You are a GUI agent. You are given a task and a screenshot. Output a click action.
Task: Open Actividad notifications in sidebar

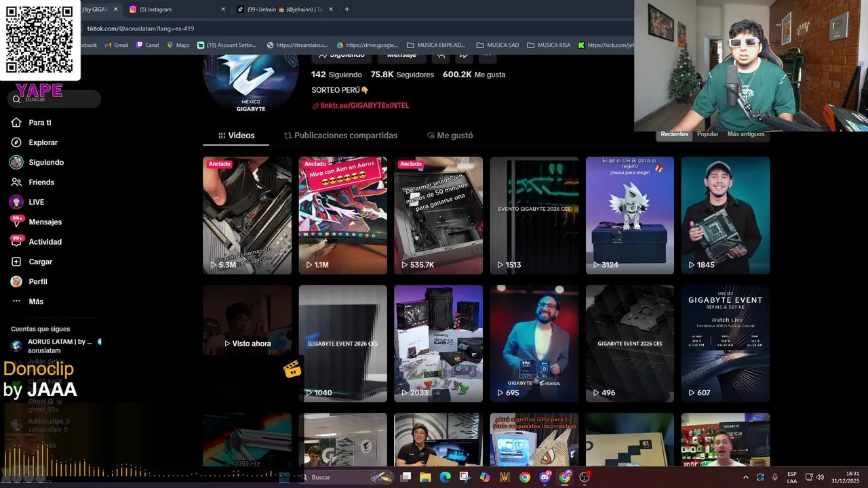(45, 242)
